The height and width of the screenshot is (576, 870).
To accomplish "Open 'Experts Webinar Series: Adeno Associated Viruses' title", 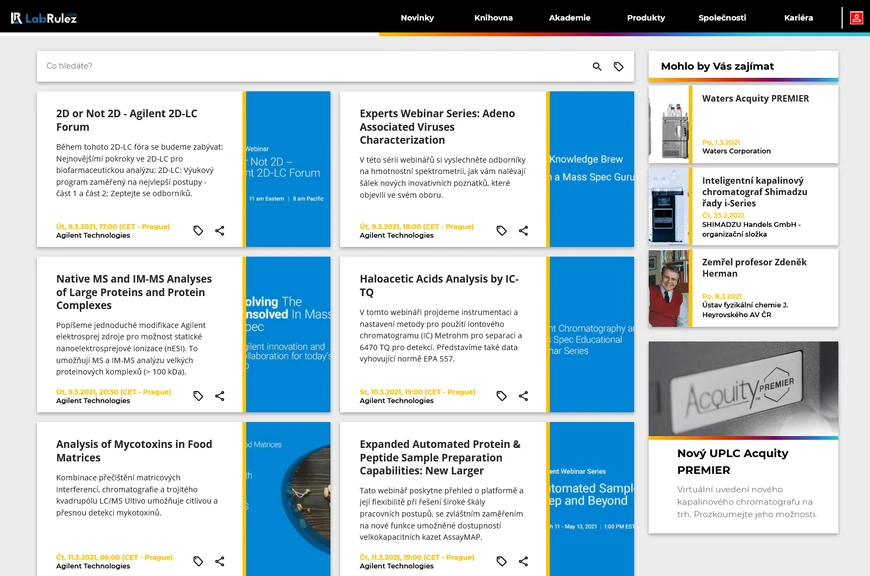I will (x=437, y=127).
